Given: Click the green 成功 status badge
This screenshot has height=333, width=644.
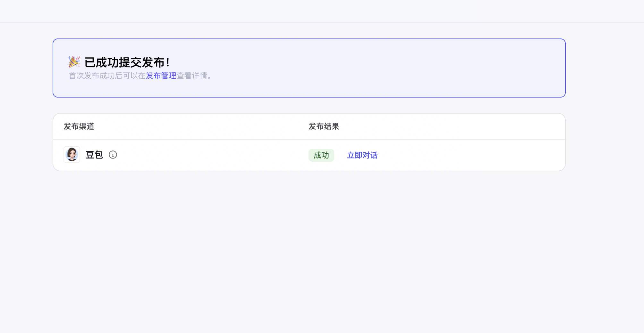Looking at the screenshot, I should click(x=321, y=155).
